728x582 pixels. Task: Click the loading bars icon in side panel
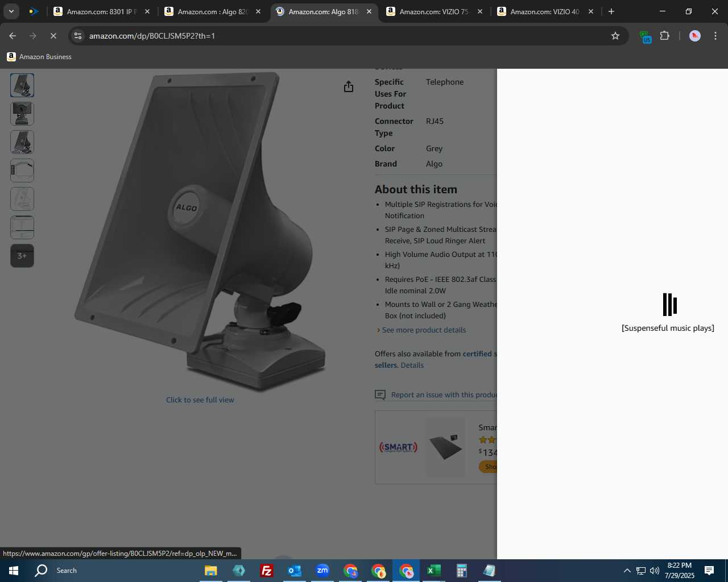click(x=669, y=305)
